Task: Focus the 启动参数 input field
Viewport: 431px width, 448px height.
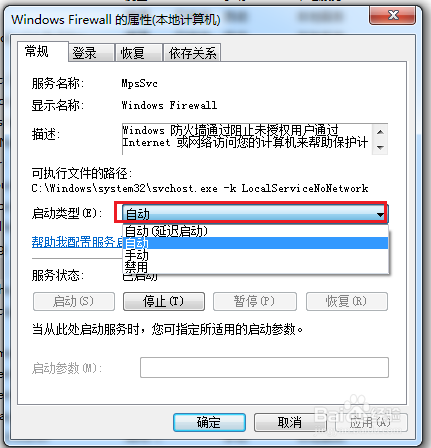Action: click(264, 367)
